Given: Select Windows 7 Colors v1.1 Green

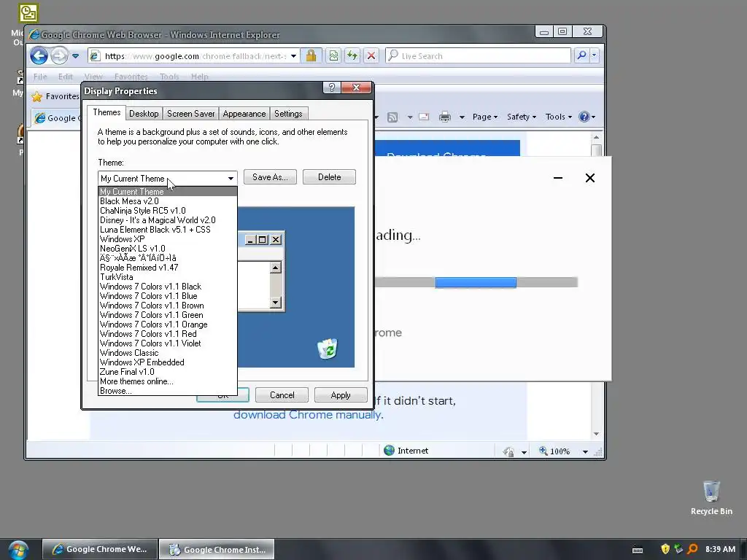Looking at the screenshot, I should coord(167,315).
